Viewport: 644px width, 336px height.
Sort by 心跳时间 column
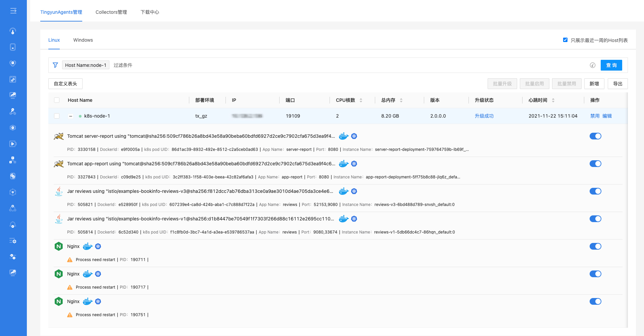pos(553,100)
